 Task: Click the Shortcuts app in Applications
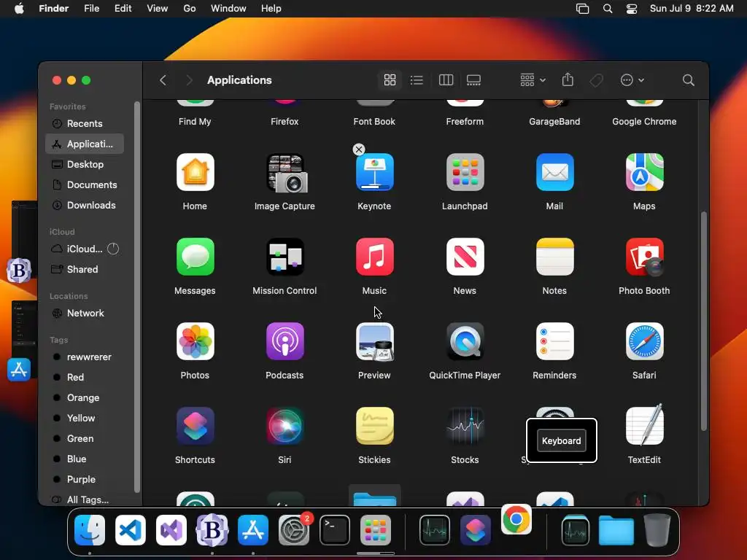click(195, 426)
